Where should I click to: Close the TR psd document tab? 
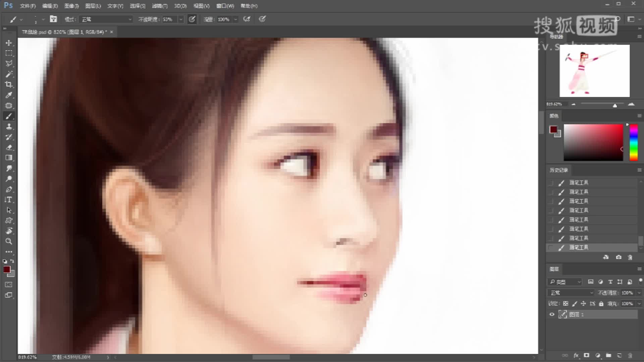coord(111,32)
